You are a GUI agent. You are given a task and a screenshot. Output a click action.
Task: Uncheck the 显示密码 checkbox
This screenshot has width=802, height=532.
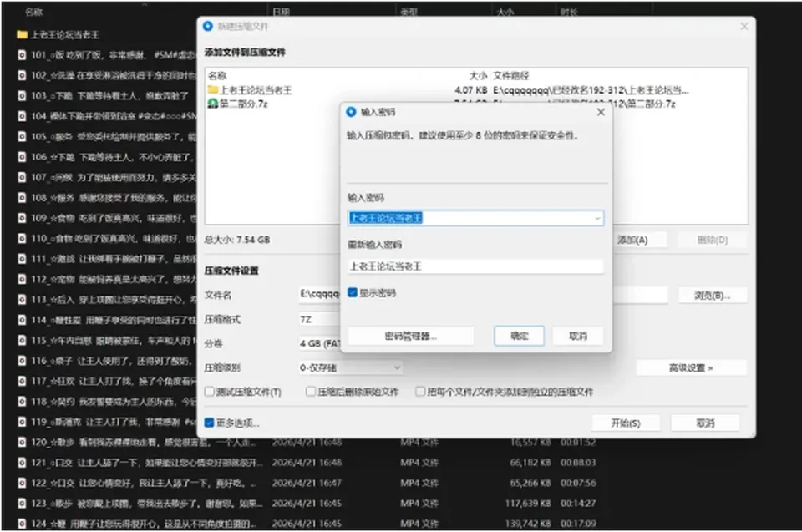[x=353, y=292]
